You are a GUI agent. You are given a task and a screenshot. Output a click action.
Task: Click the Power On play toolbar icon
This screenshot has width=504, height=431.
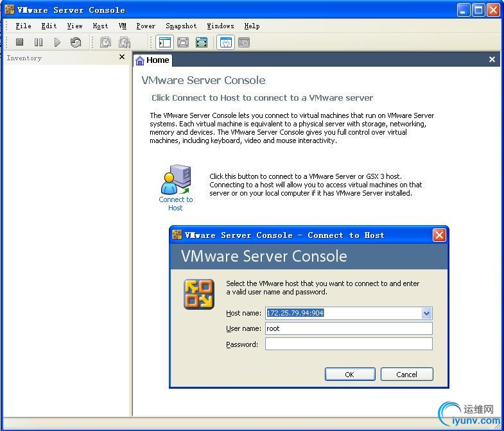(57, 42)
